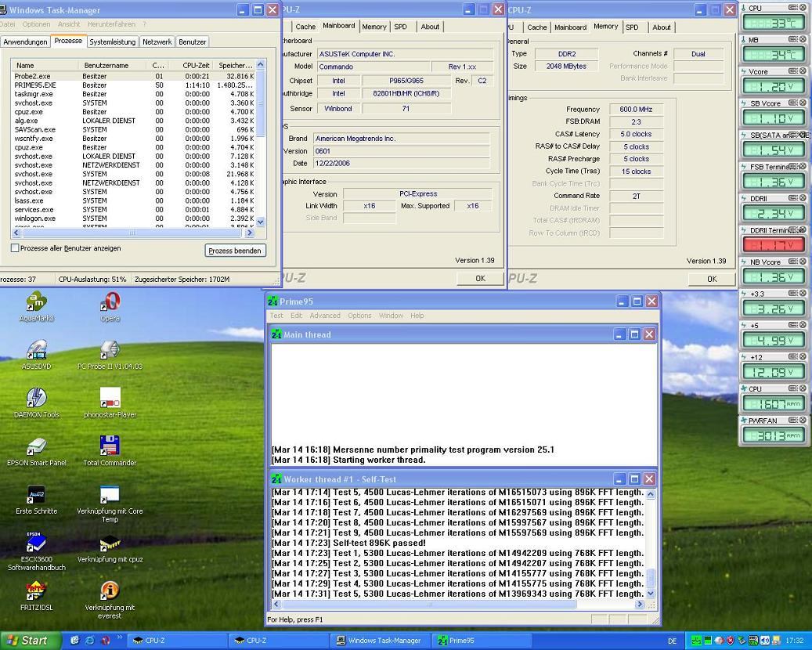This screenshot has width=812, height=650.
Task: Click Windows Task-Manager taskbar button
Action: (381, 641)
